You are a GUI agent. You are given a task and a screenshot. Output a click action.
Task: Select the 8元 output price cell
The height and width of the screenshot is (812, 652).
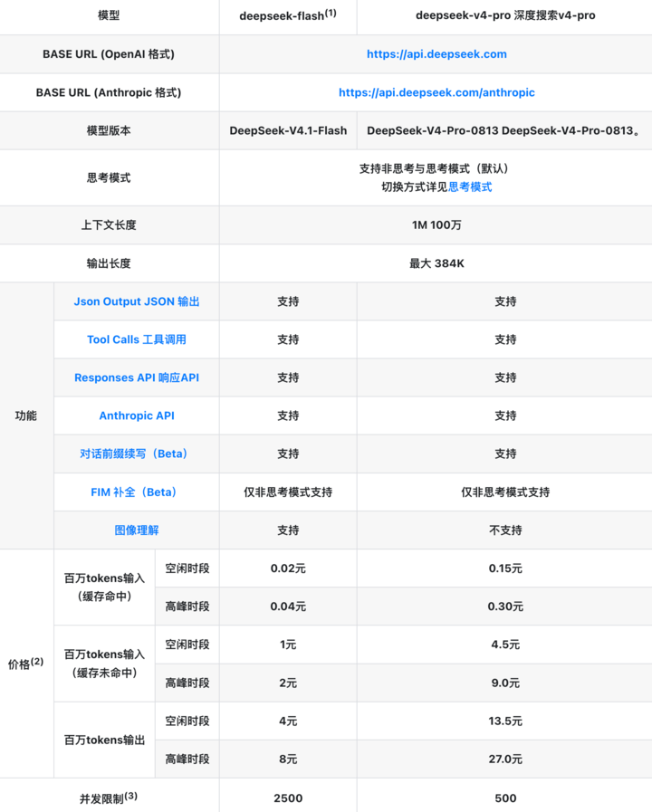point(288,759)
